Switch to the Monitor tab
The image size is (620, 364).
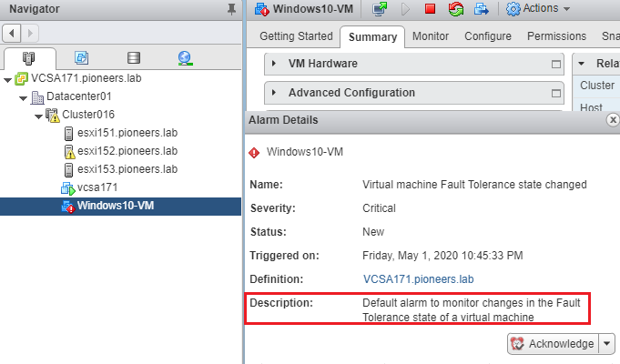(431, 36)
